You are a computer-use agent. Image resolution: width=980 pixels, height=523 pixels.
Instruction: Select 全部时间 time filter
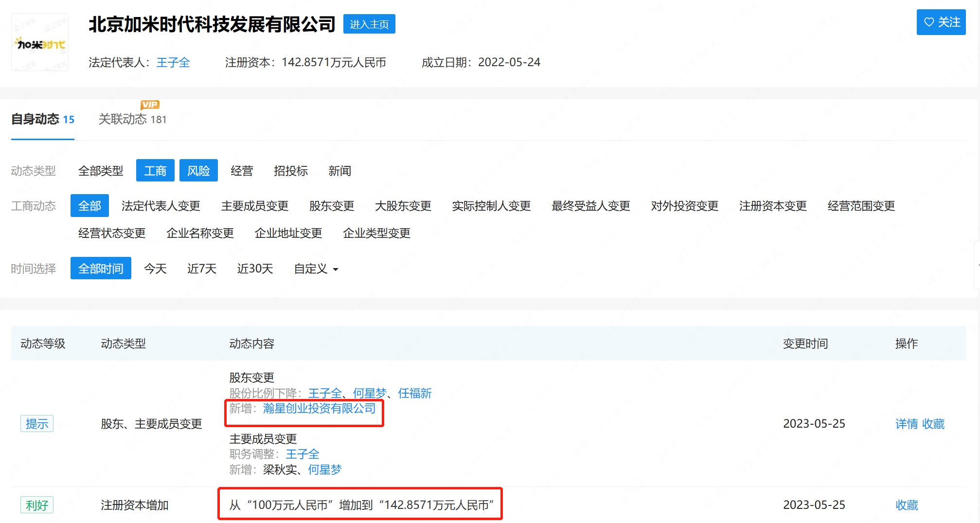[101, 268]
